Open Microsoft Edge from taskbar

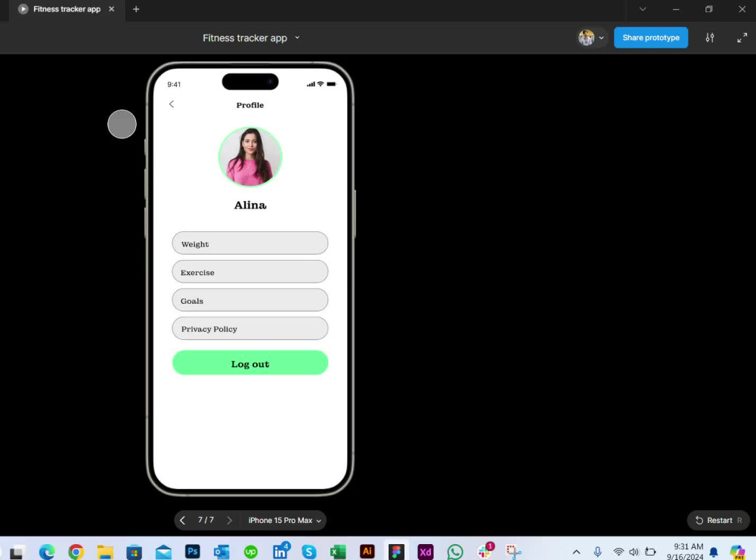tap(47, 552)
